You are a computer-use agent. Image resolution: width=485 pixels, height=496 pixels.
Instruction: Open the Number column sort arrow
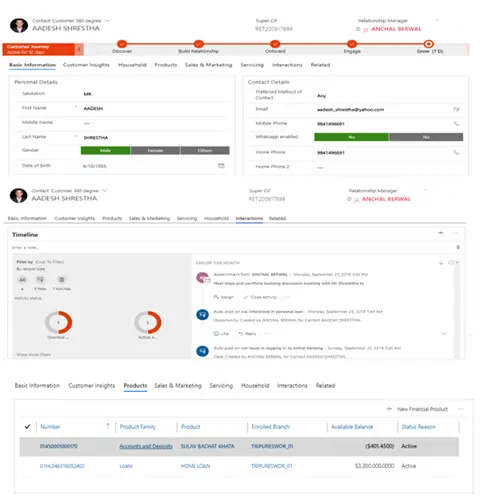pyautogui.click(x=108, y=426)
